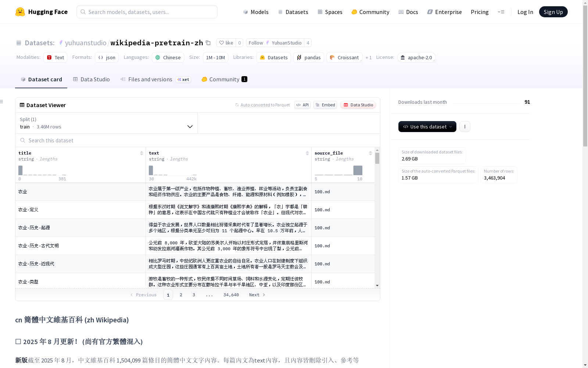Open the Datasets menu item

point(293,12)
